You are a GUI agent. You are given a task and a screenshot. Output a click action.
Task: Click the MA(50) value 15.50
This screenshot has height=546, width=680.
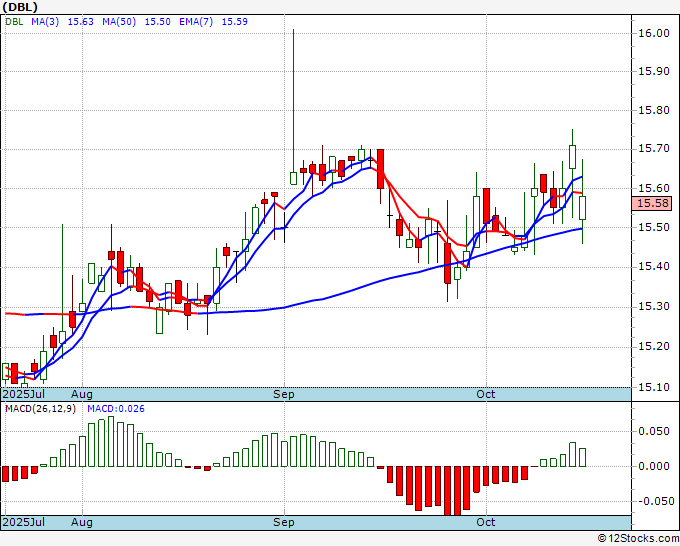pos(157,22)
